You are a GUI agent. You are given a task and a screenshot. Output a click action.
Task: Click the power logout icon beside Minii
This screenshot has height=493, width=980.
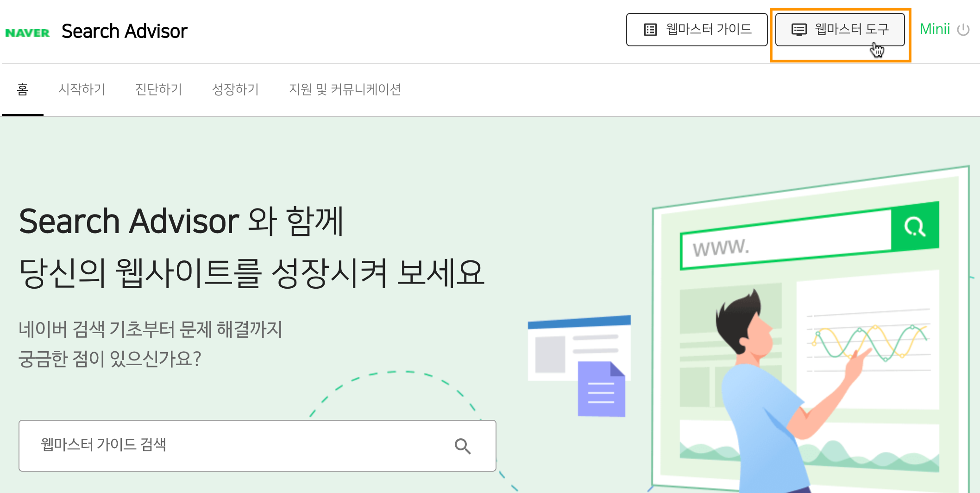coord(963,30)
